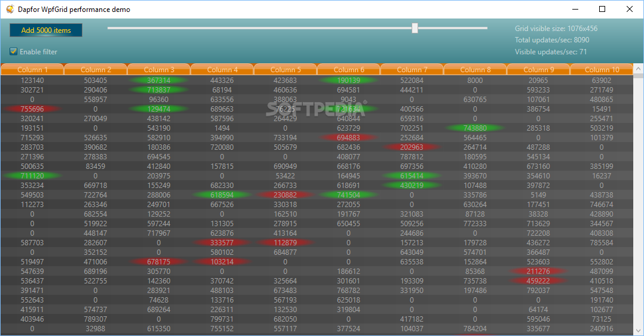
Task: Close the WpfGrid demo window
Action: pos(629,9)
